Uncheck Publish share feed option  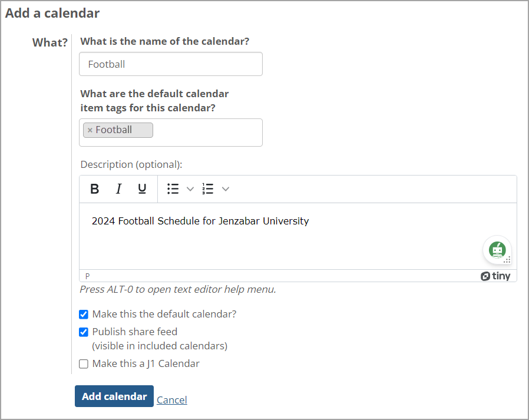(x=84, y=332)
